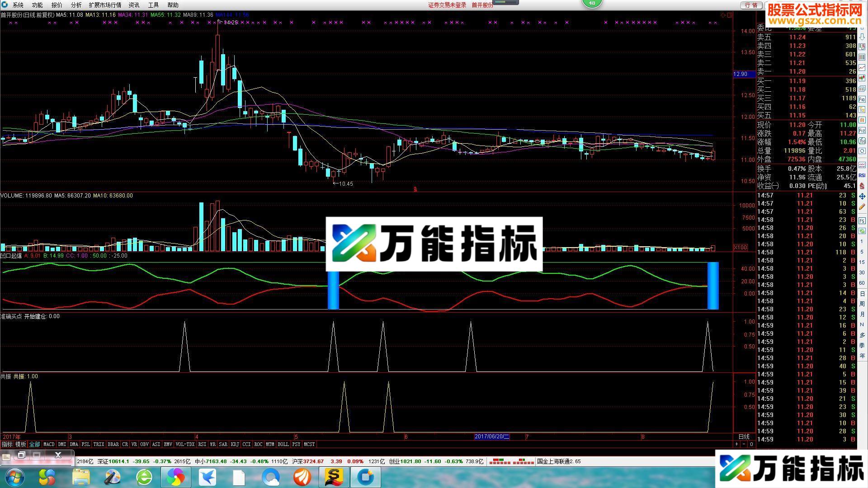Screen dimensions: 868x488
Task: Switch to the MACD indicator tab
Action: click(49, 444)
